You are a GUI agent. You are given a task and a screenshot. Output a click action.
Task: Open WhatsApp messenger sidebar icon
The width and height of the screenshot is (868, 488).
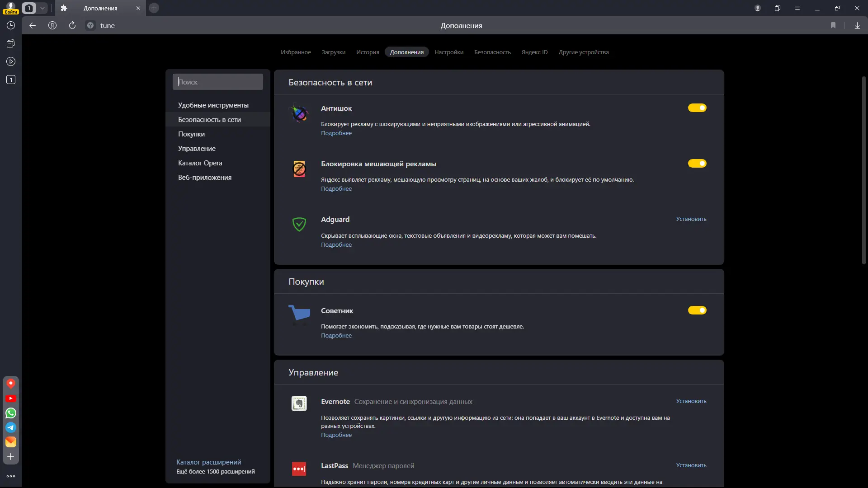(x=11, y=413)
